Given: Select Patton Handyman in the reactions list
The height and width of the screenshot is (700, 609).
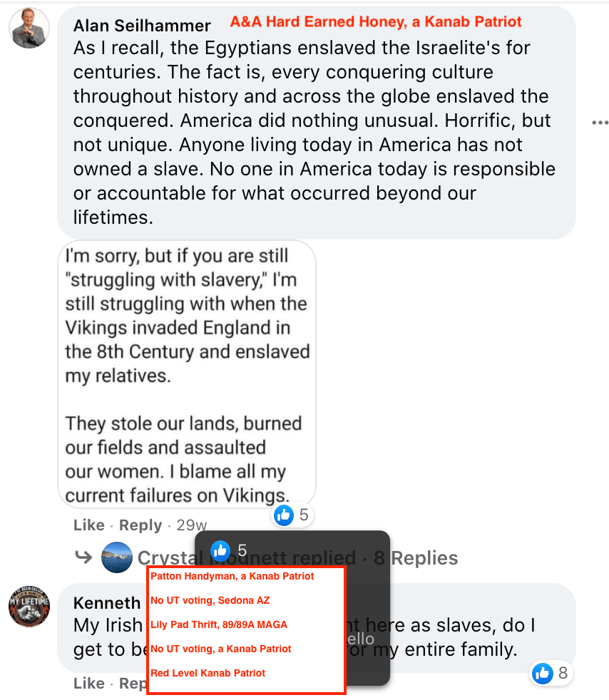Looking at the screenshot, I should 232,576.
